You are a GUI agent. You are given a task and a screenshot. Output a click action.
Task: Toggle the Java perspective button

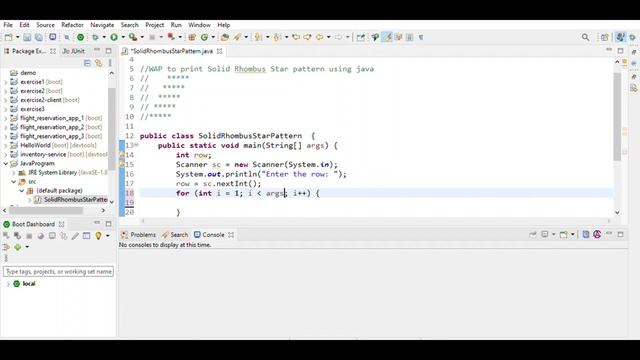tap(620, 37)
